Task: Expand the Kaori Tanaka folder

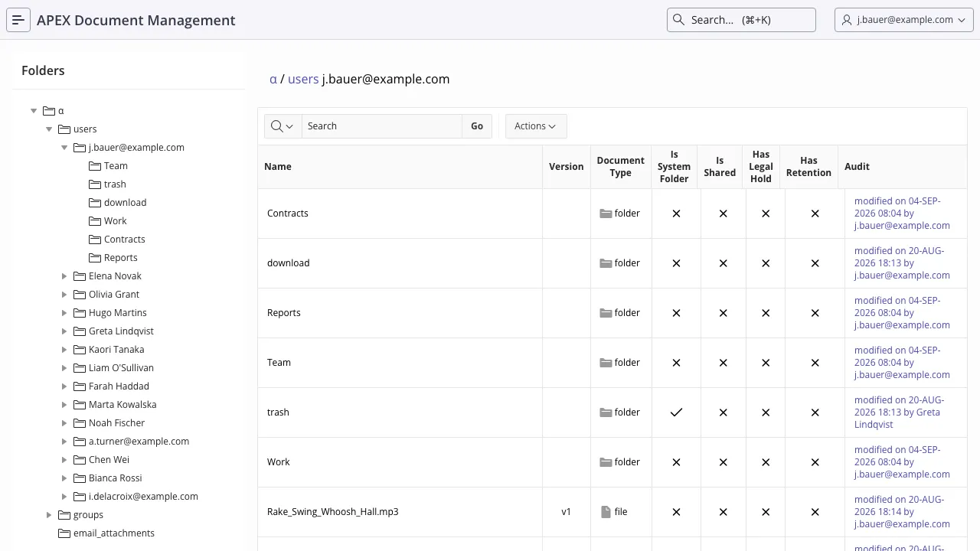Action: [64, 350]
